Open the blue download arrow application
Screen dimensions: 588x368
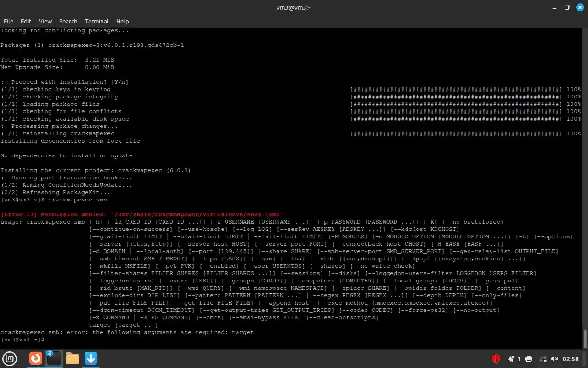tap(91, 358)
